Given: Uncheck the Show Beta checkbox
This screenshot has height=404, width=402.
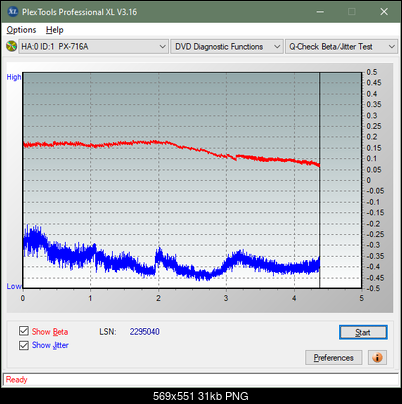Looking at the screenshot, I should 24,331.
